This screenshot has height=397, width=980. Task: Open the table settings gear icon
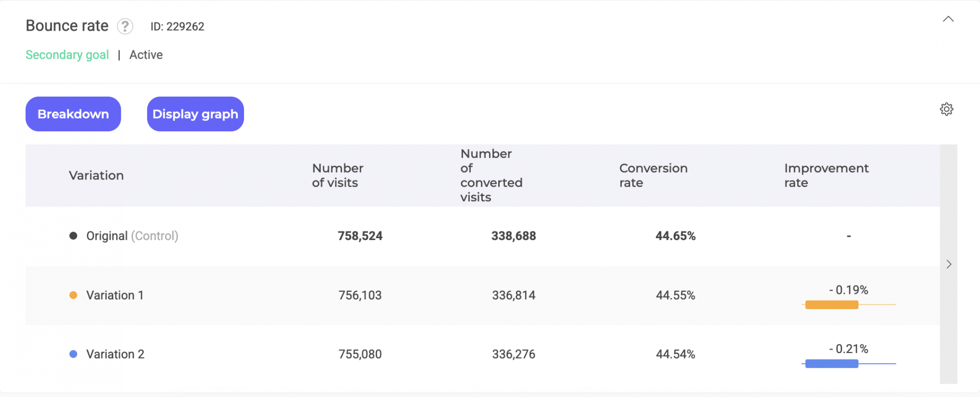(946, 109)
